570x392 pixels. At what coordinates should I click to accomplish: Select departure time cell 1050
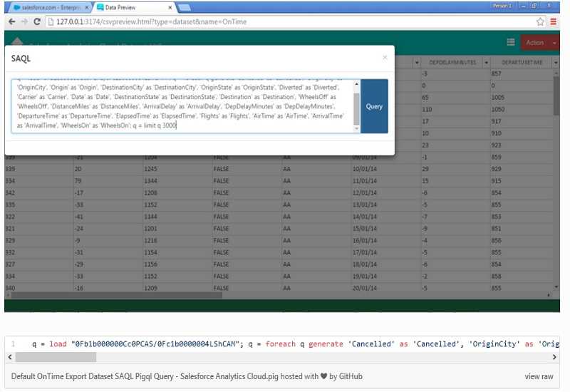click(522, 109)
